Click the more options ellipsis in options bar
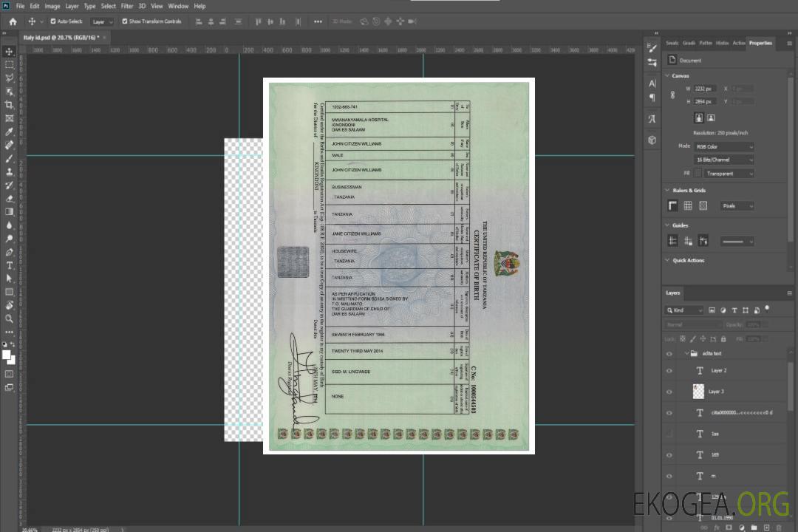Image resolution: width=798 pixels, height=532 pixels. tap(318, 21)
